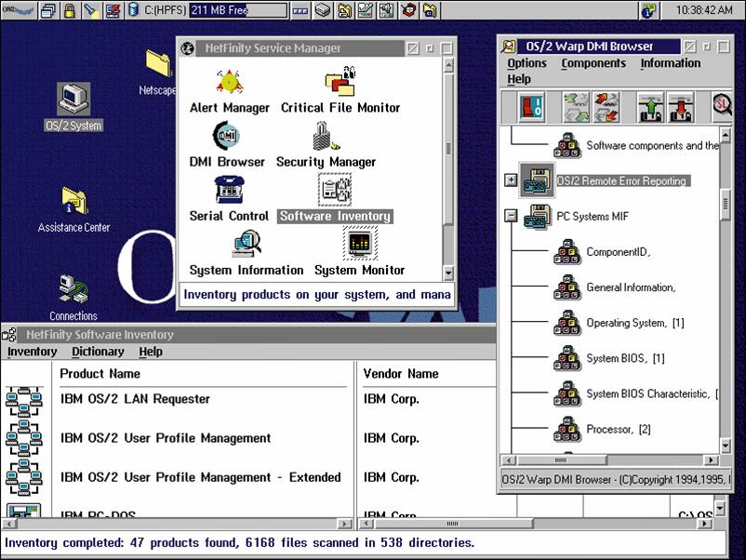Viewport: 746px width, 560px height.
Task: Click the DMI Browser title-bar system icon
Action: point(509,47)
